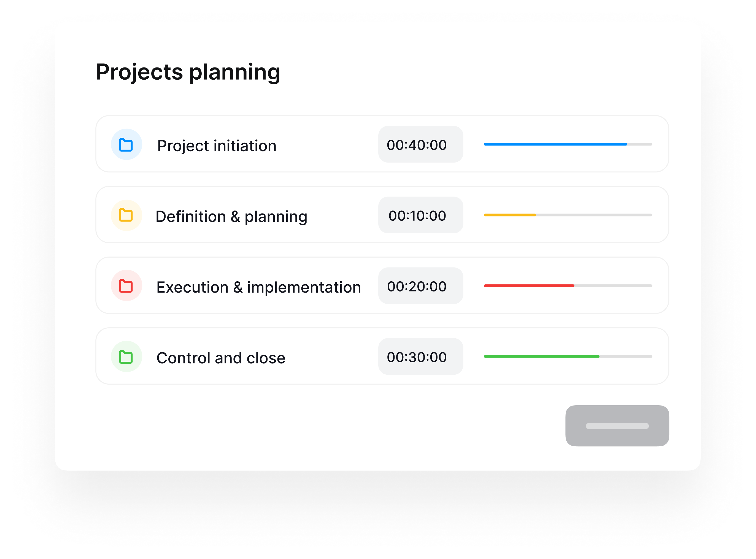Click the blue filled progress bar segment

tap(555, 144)
